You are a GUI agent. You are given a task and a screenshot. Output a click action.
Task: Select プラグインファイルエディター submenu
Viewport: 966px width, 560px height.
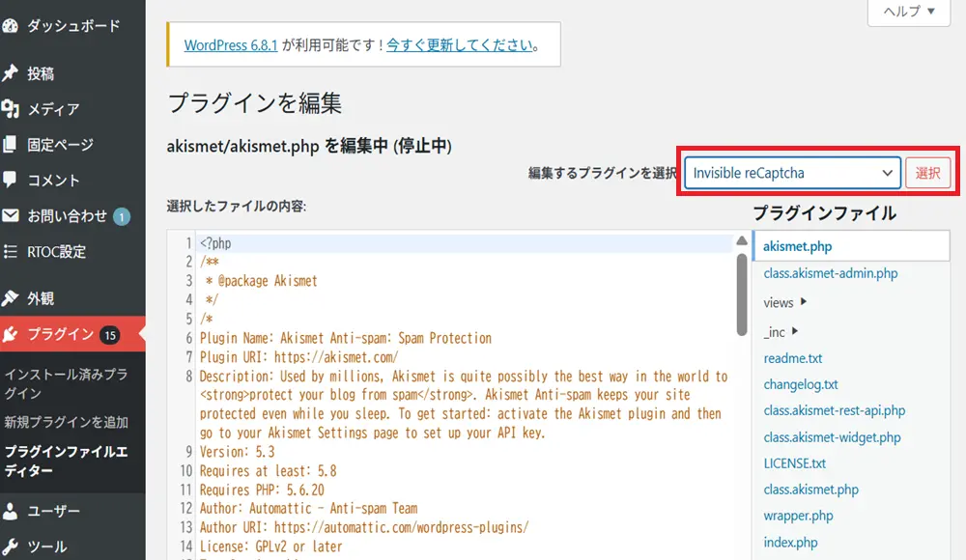tap(66, 461)
